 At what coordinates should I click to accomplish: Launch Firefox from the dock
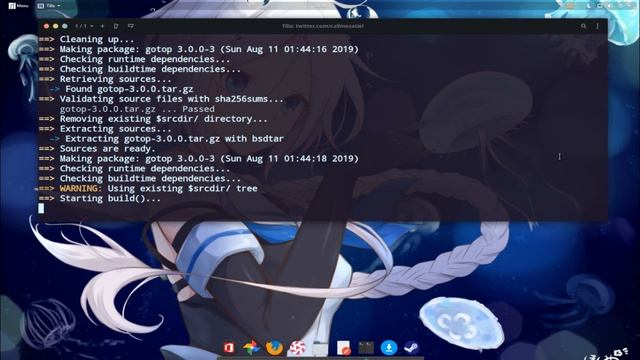274,348
